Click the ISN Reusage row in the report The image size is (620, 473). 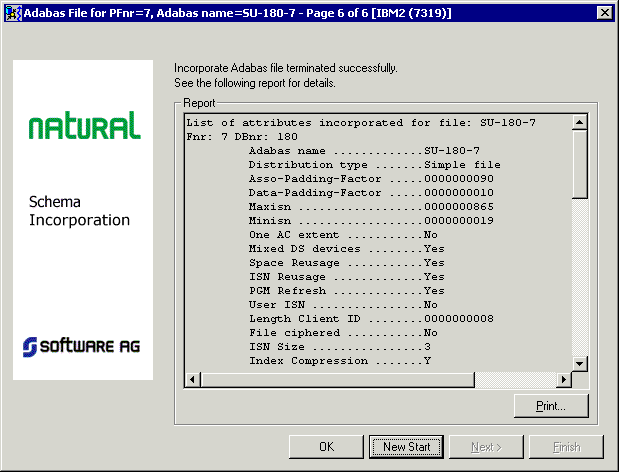(346, 276)
